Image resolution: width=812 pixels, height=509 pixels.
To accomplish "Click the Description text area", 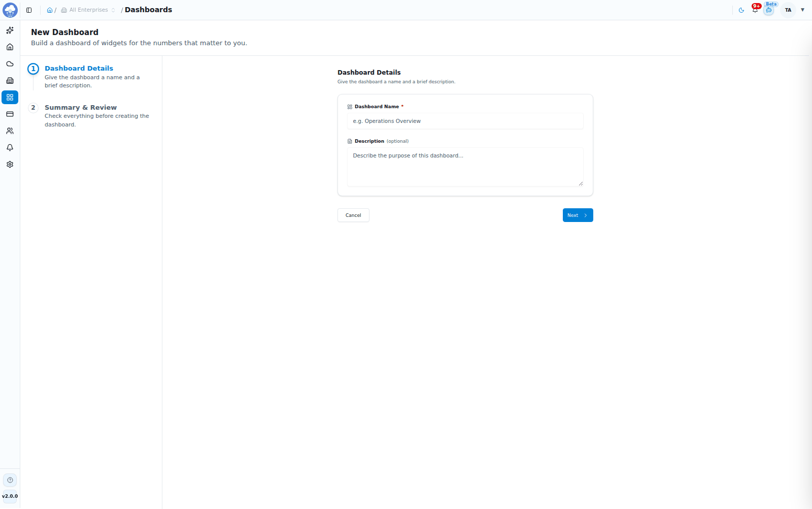I will [x=465, y=167].
